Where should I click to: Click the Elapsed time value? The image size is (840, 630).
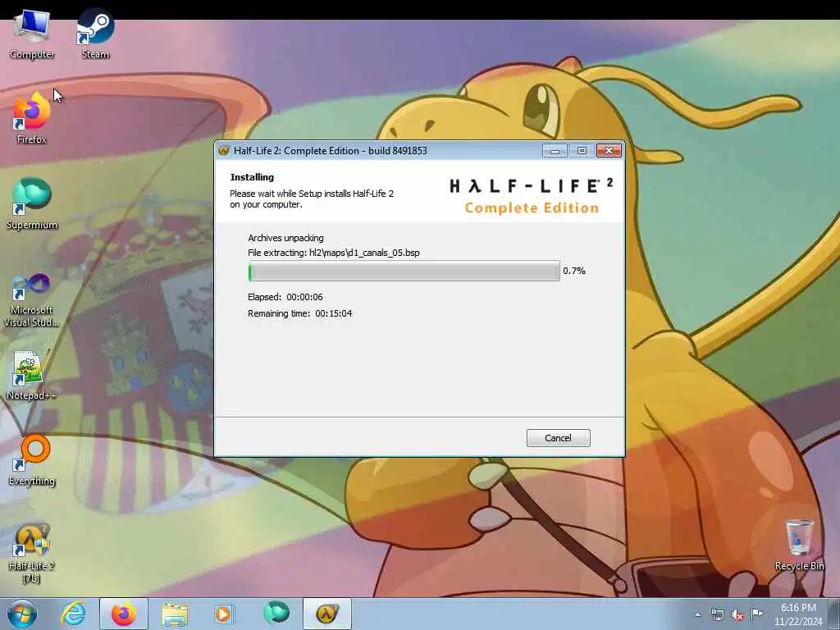304,297
